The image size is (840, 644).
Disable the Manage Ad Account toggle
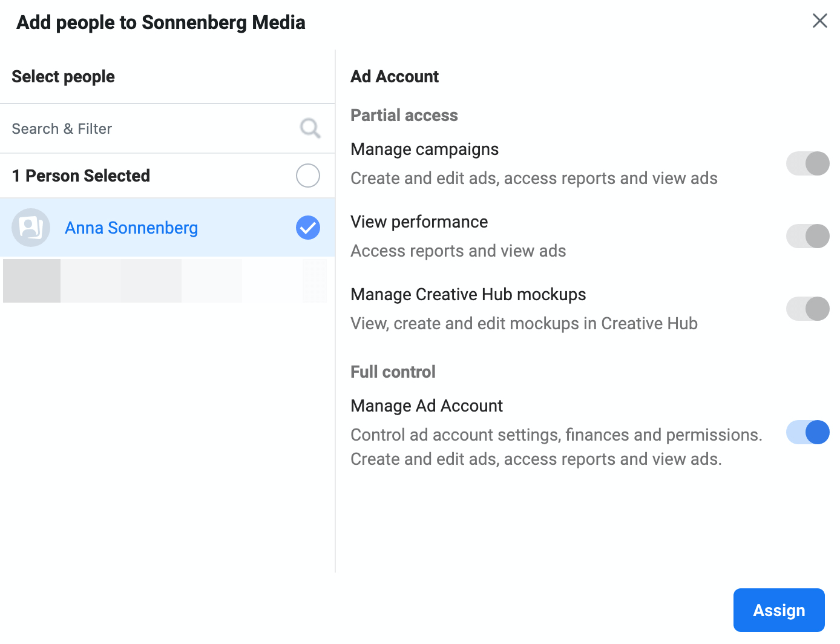(807, 432)
